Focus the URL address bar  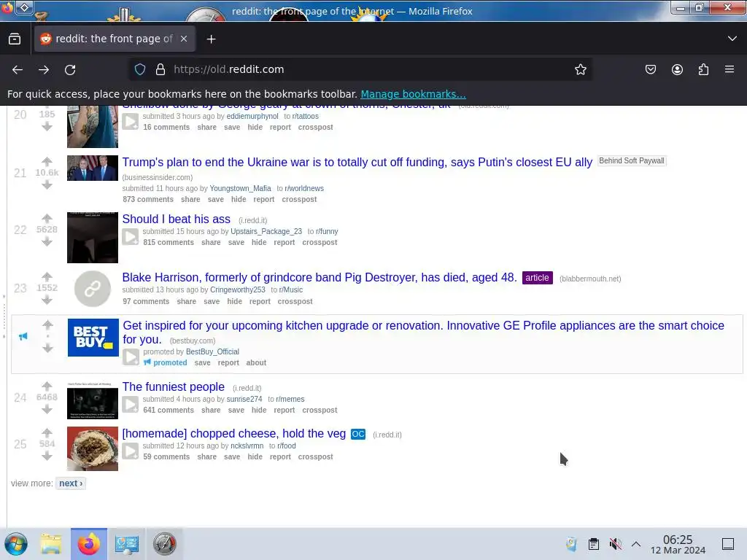click(362, 69)
